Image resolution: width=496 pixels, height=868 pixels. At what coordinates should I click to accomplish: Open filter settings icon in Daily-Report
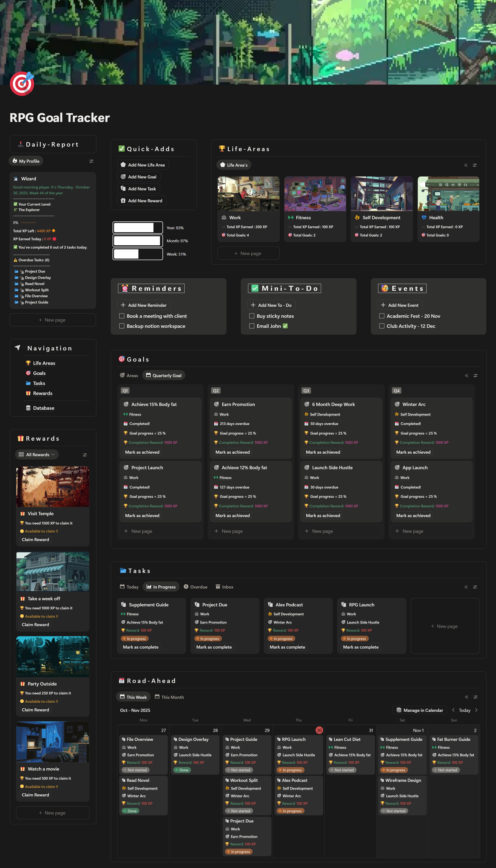91,161
